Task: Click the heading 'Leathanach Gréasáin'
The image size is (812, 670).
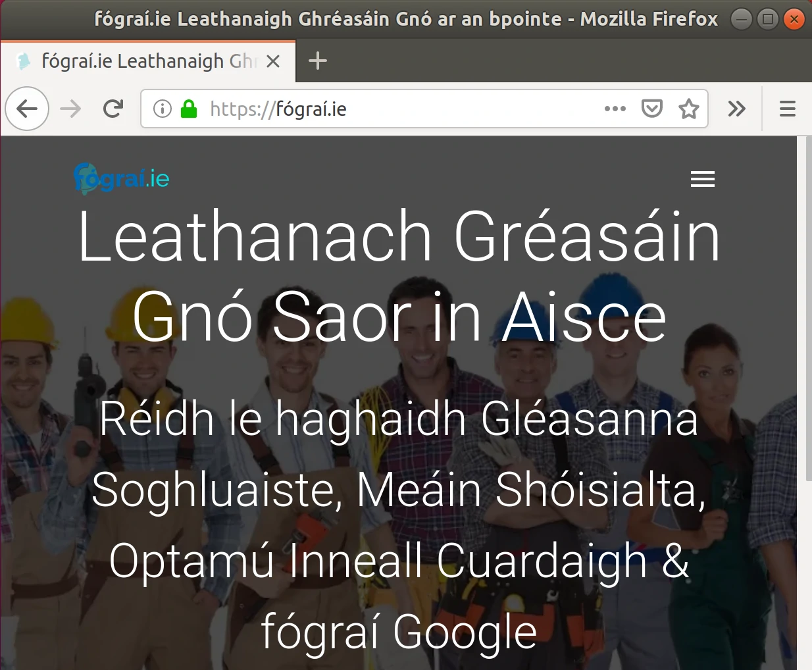Action: pos(399,237)
